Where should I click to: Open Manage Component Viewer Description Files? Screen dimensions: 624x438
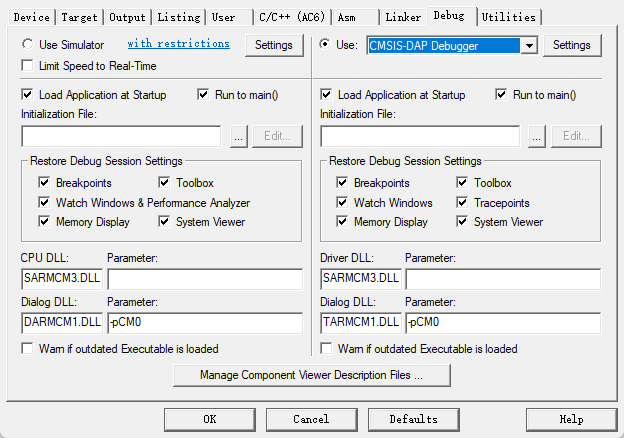pos(311,375)
